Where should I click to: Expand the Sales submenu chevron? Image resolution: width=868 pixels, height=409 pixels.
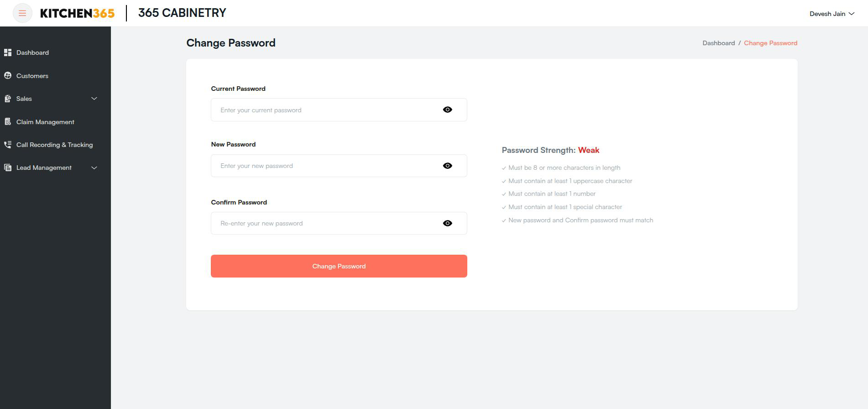94,99
